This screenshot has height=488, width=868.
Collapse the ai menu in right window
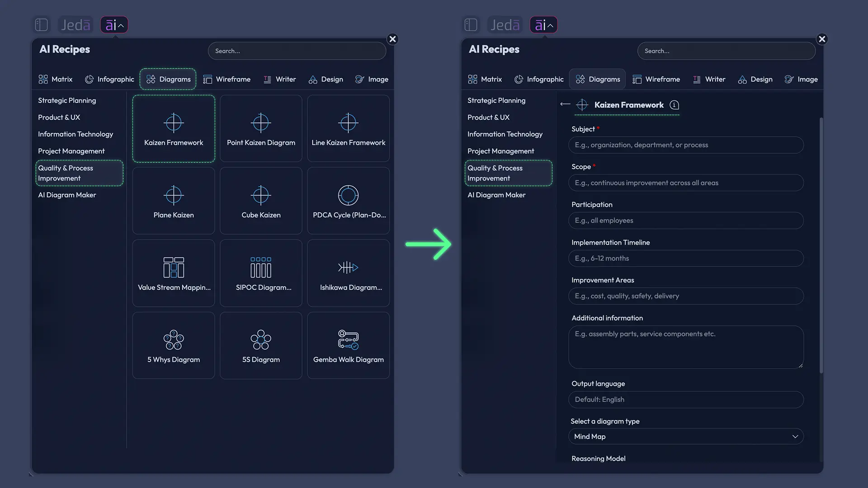tap(544, 25)
